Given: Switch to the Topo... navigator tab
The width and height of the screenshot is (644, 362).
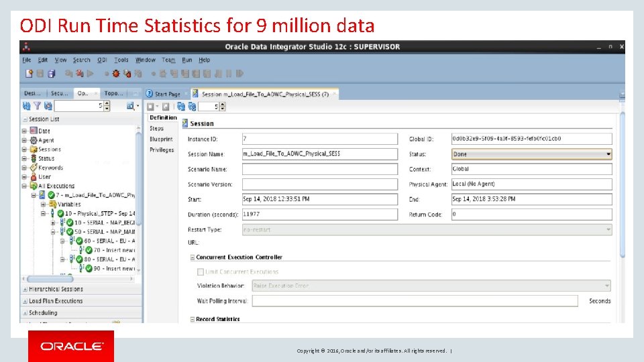Looking at the screenshot, I should pos(113,93).
